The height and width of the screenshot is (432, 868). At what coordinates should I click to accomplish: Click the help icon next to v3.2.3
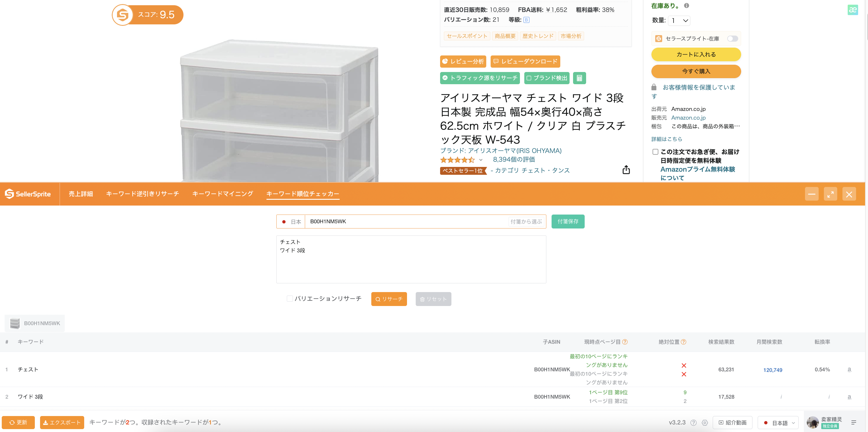tap(694, 423)
